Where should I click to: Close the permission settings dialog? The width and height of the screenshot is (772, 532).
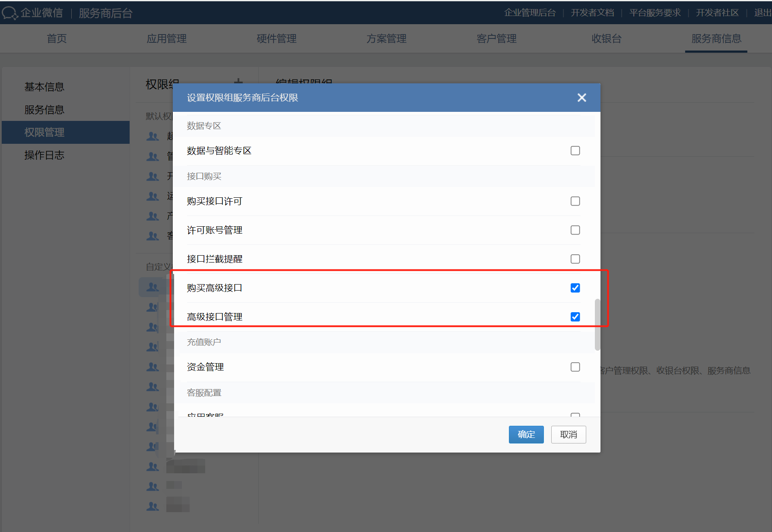(x=581, y=98)
